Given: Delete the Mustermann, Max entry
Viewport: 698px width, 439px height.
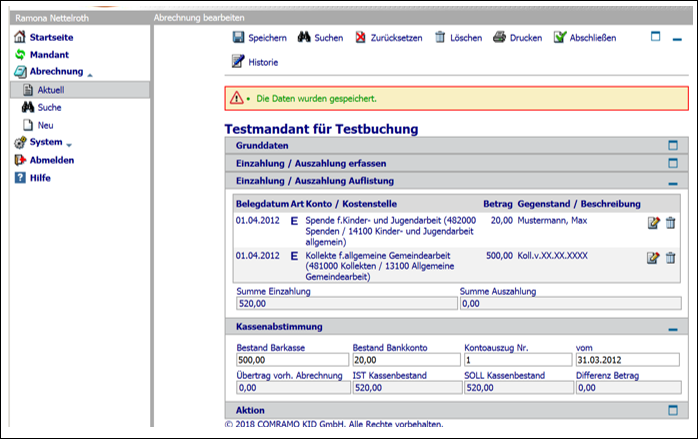Looking at the screenshot, I should (670, 223).
